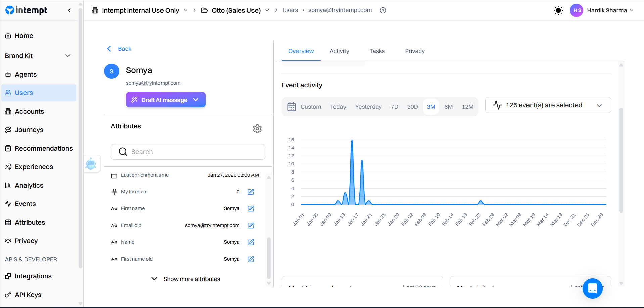Open the 125 events selected dropdown
The width and height of the screenshot is (644, 308).
coord(600,105)
